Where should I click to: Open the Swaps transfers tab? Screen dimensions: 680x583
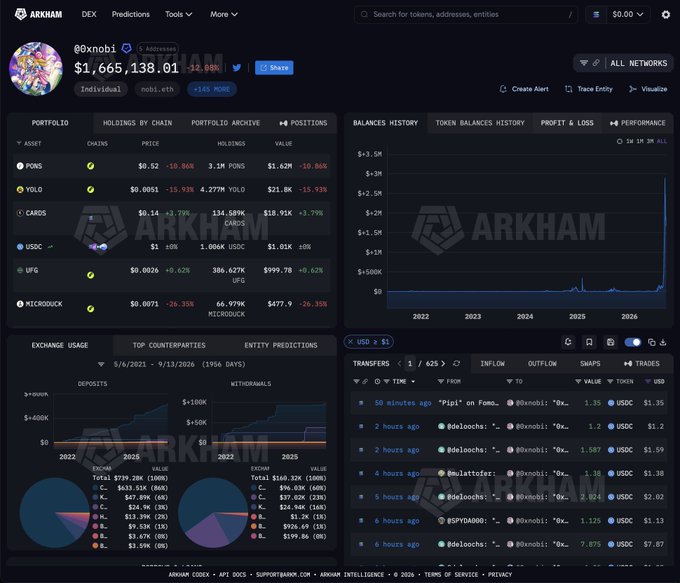pyautogui.click(x=590, y=364)
